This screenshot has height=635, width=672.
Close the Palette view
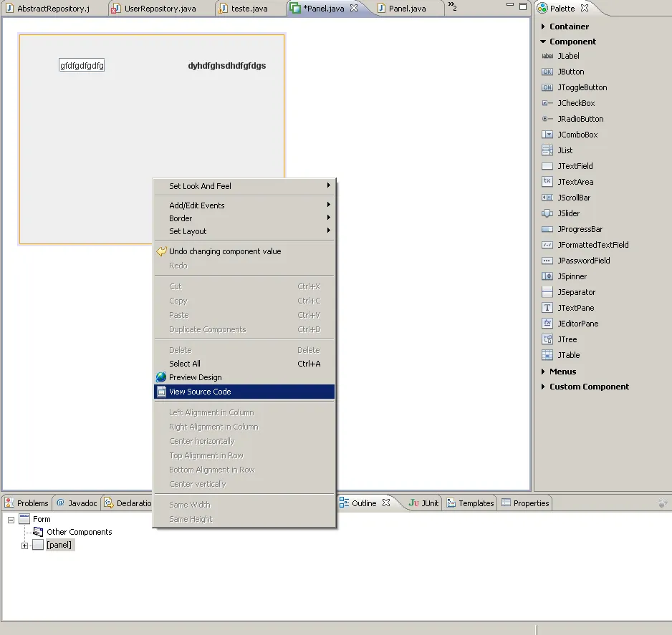point(585,8)
